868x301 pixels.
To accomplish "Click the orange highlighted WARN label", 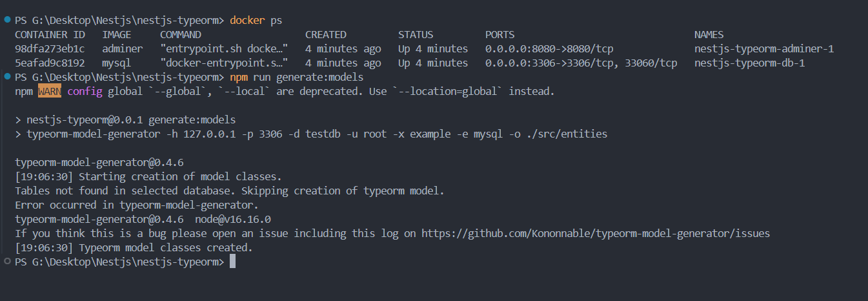I will tap(50, 92).
